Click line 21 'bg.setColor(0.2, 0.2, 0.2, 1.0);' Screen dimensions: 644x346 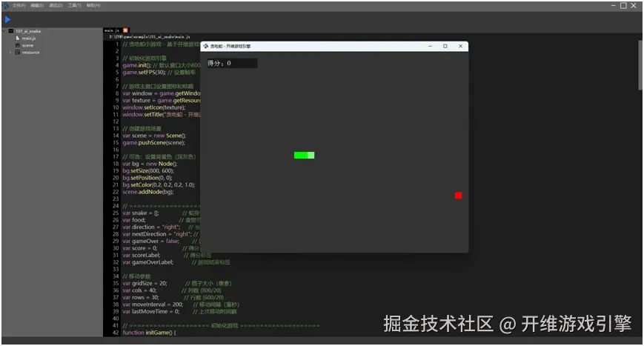click(x=159, y=184)
